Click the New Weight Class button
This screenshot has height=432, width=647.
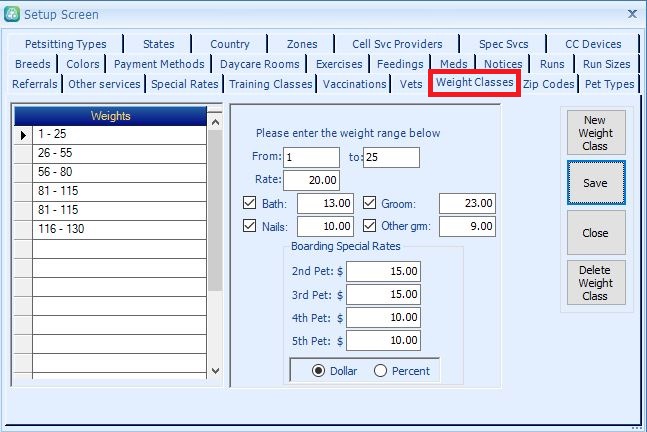tap(595, 133)
